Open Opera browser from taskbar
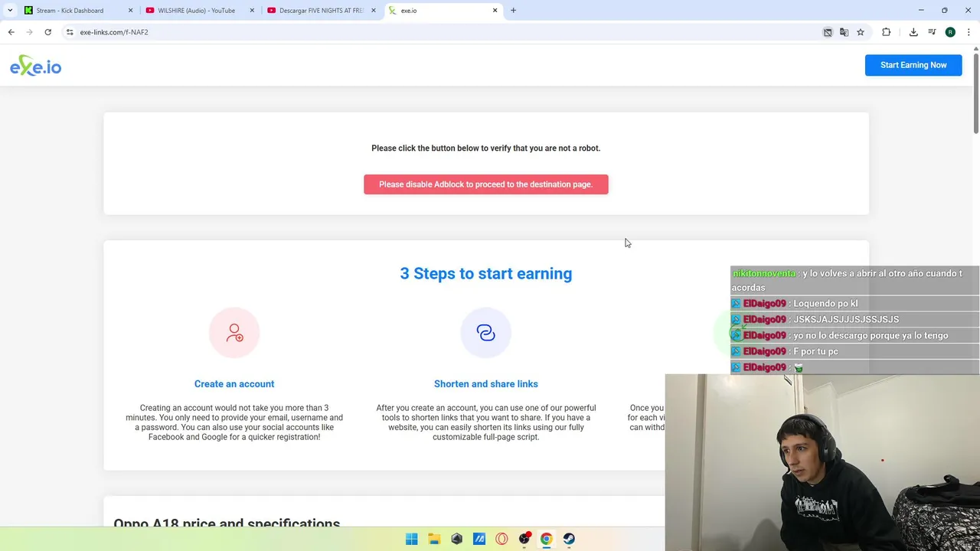 501,539
